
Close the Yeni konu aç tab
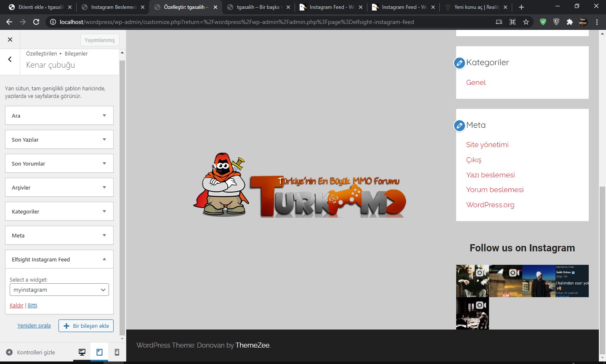coord(505,7)
